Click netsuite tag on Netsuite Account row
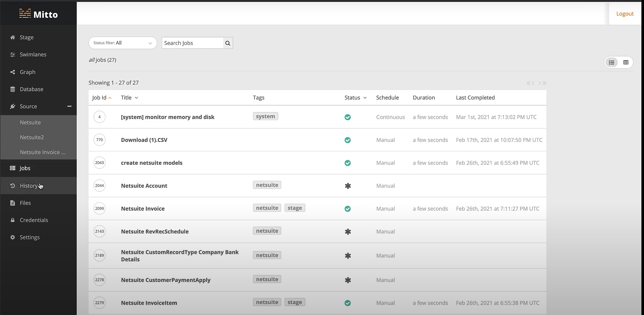Image resolution: width=644 pixels, height=315 pixels. [x=267, y=185]
